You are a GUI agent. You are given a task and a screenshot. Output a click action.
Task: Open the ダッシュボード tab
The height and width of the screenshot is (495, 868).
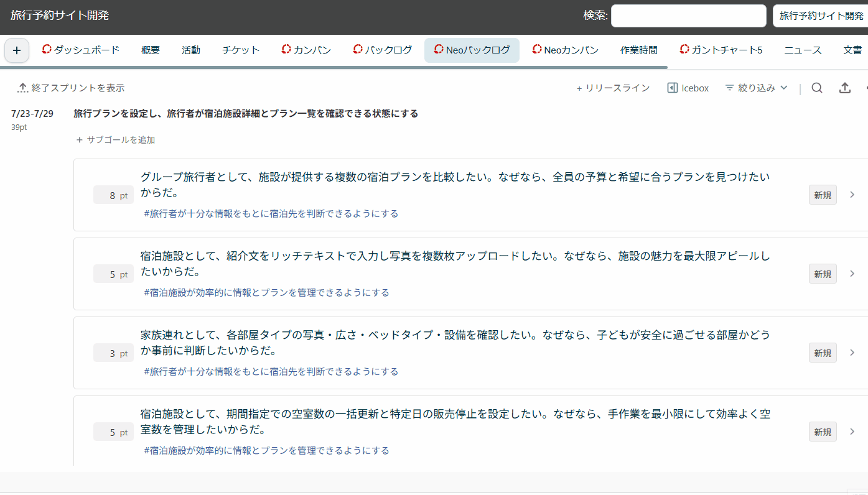coord(80,50)
